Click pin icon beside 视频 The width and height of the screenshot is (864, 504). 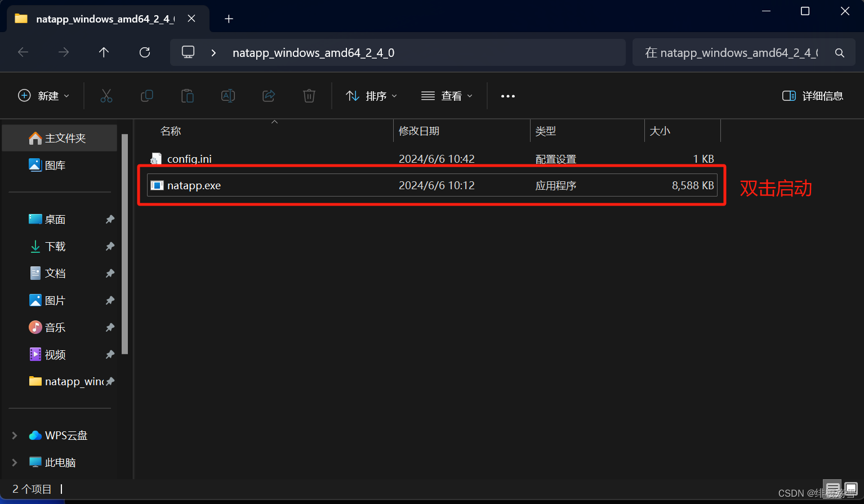[110, 354]
